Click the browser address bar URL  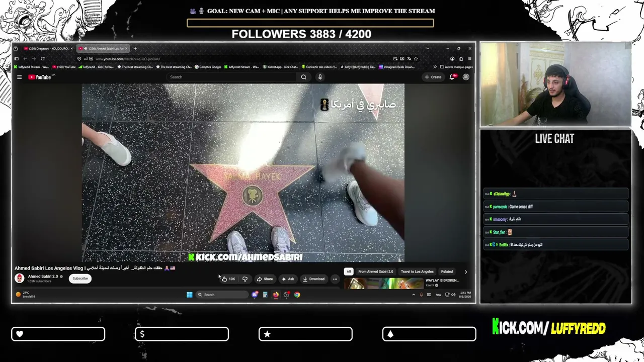pos(128,59)
